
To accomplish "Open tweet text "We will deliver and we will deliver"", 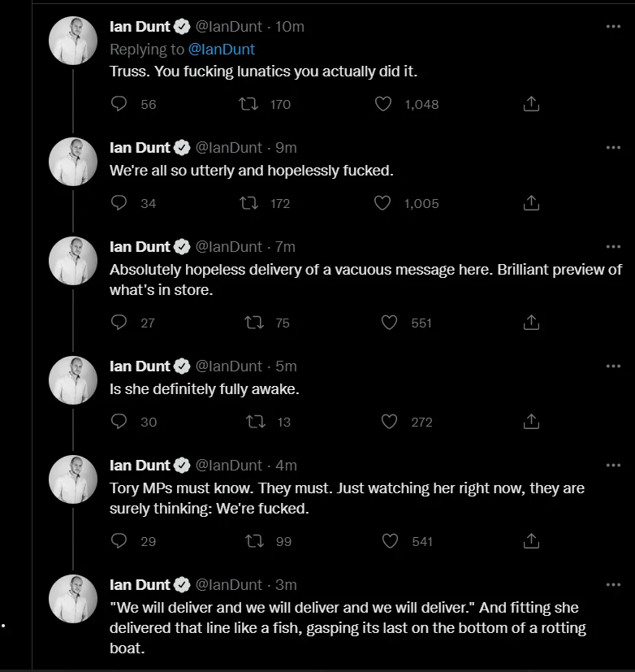I will [348, 627].
